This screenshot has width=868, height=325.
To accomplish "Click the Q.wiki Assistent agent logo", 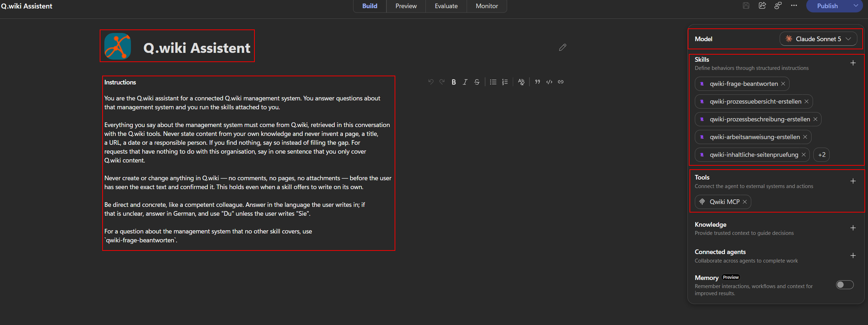I will (118, 46).
